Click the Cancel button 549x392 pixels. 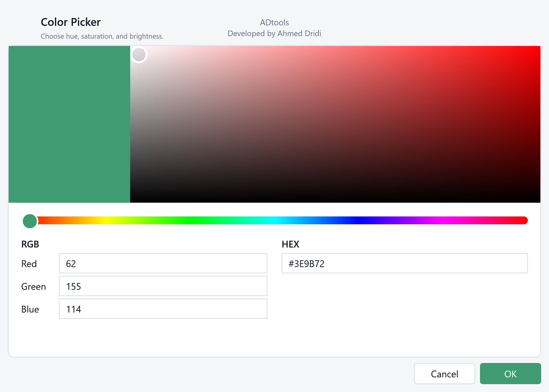click(x=444, y=374)
